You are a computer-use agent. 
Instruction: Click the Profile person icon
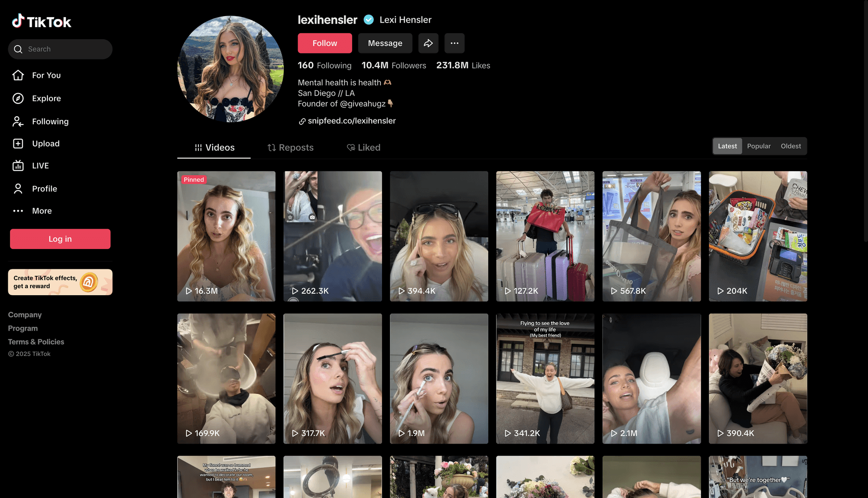(18, 189)
